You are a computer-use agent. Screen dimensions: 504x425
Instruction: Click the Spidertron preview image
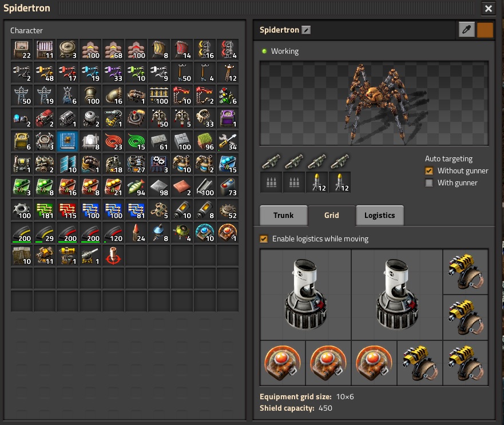coord(374,104)
